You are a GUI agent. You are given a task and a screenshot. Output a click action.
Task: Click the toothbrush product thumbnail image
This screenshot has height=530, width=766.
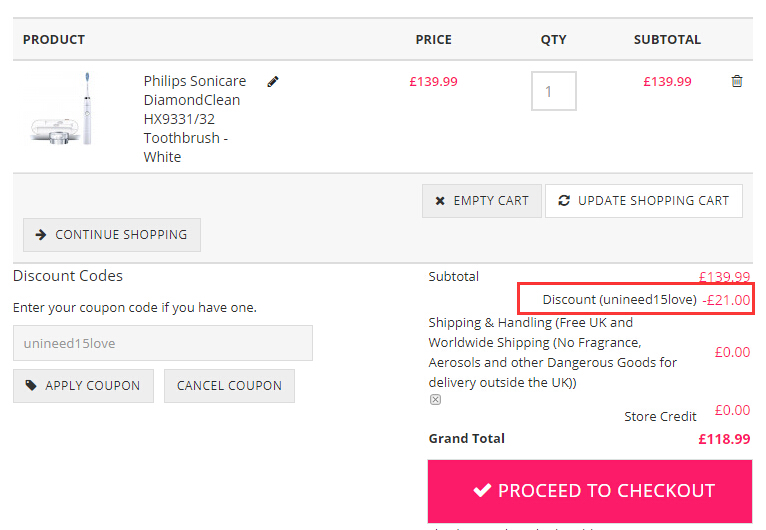point(61,108)
